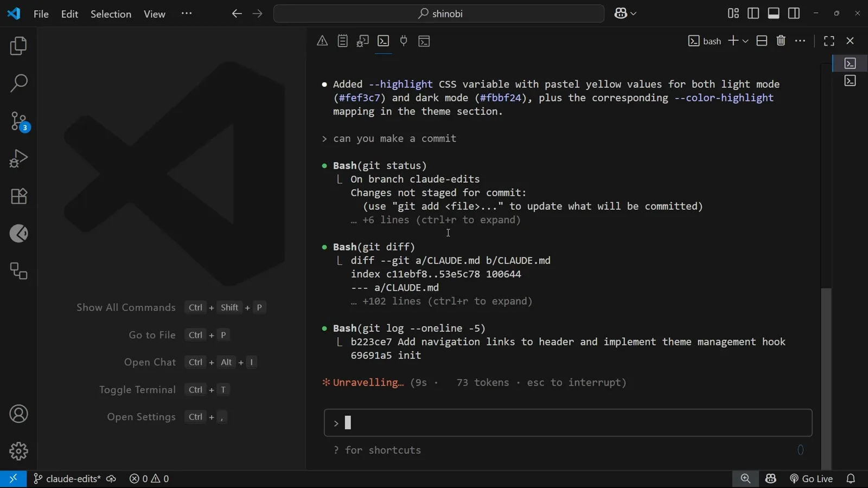868x488 pixels.
Task: Click the 'Toggle Terminal' label
Action: pos(137,390)
